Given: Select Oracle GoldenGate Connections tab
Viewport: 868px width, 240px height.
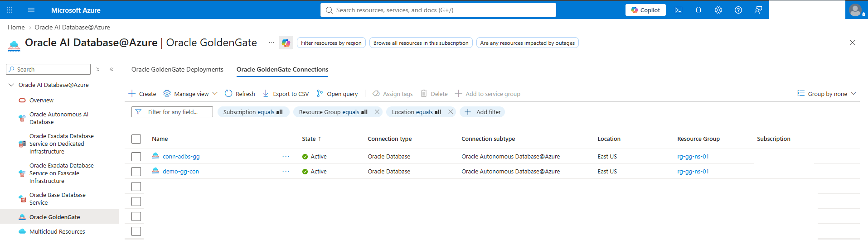Looking at the screenshot, I should 282,69.
